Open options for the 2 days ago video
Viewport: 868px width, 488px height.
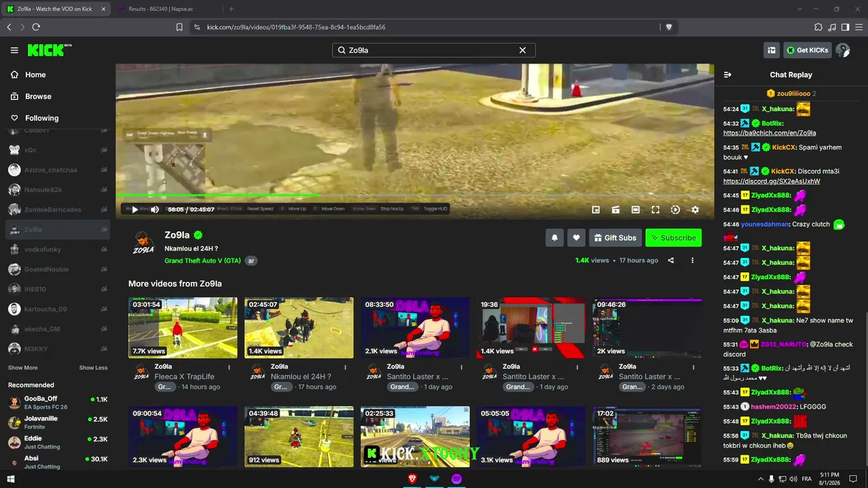pyautogui.click(x=693, y=367)
